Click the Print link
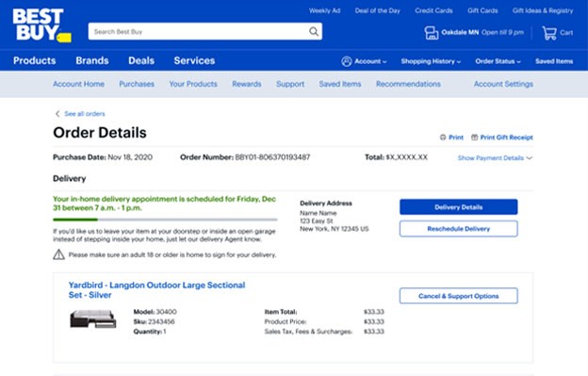588x376 pixels. 456,138
